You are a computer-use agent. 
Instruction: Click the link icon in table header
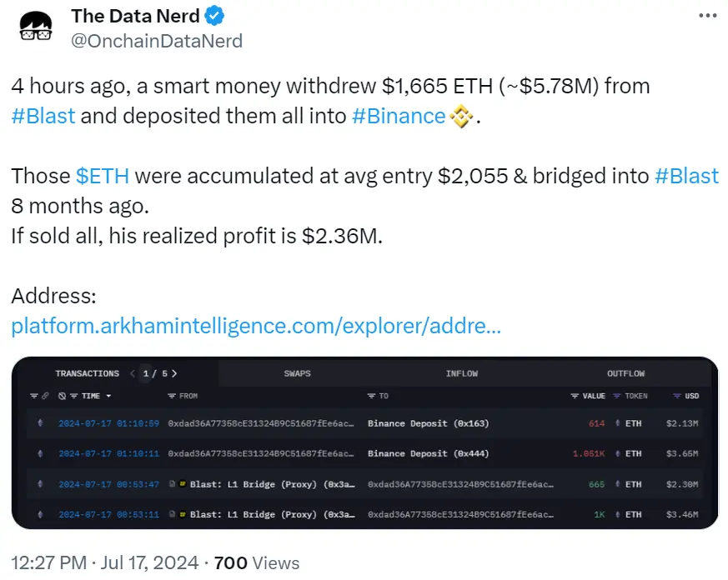[44, 396]
